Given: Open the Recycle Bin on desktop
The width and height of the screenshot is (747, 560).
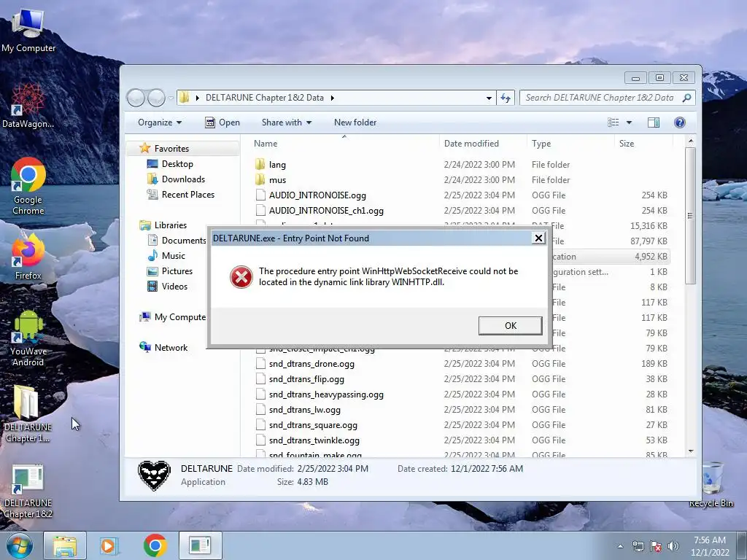Looking at the screenshot, I should (711, 485).
